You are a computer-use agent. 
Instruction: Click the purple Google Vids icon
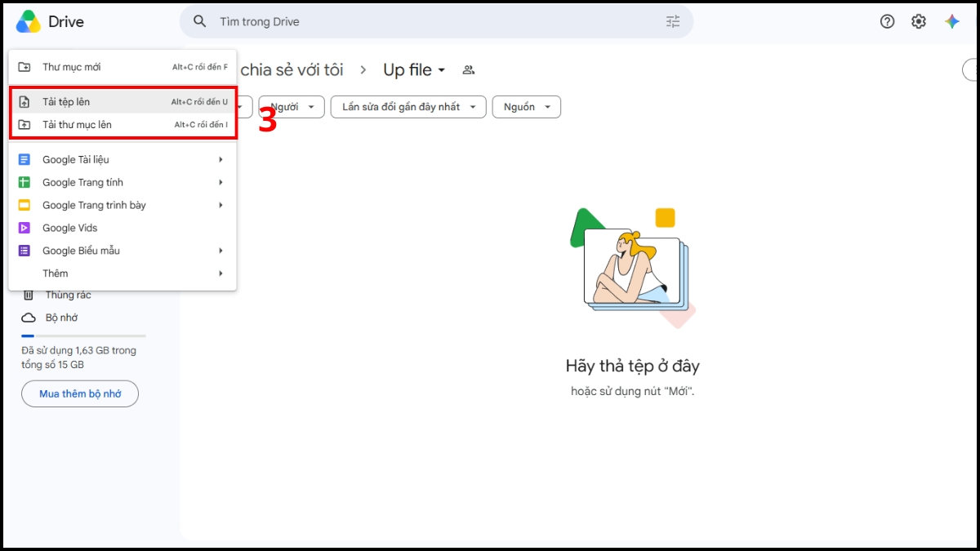pyautogui.click(x=24, y=229)
